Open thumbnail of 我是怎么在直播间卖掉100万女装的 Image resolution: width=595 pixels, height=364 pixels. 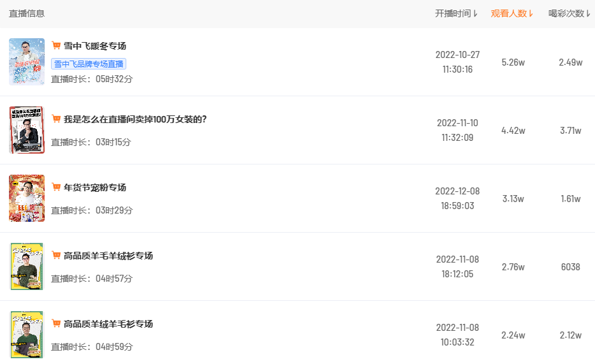27,130
